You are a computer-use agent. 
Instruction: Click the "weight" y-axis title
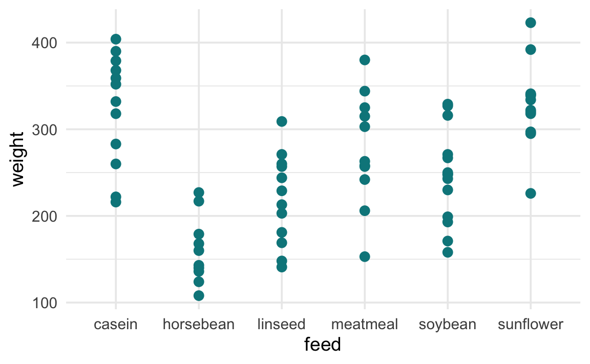pyautogui.click(x=17, y=159)
